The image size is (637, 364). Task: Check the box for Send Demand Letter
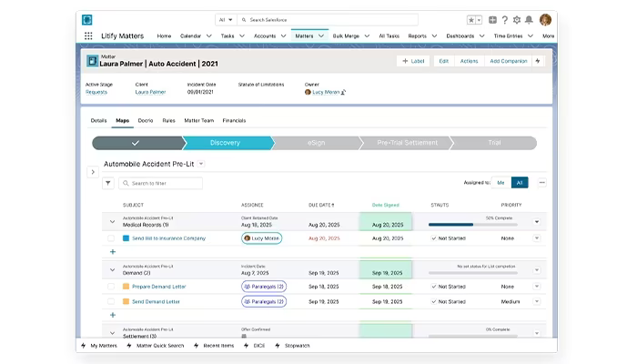coord(111,301)
